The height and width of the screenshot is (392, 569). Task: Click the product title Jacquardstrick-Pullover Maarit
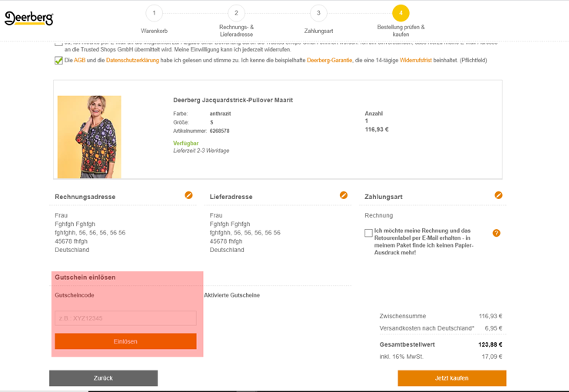point(233,100)
